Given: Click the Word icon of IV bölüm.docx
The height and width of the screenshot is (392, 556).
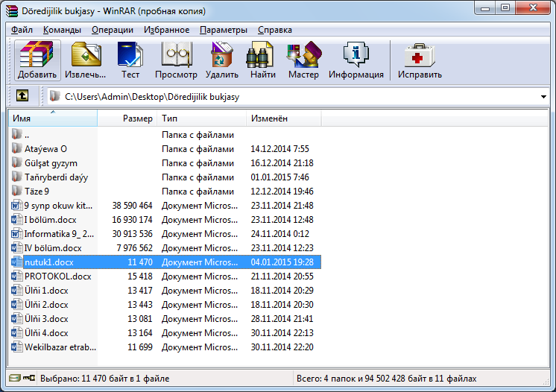Looking at the screenshot, I should [x=16, y=247].
